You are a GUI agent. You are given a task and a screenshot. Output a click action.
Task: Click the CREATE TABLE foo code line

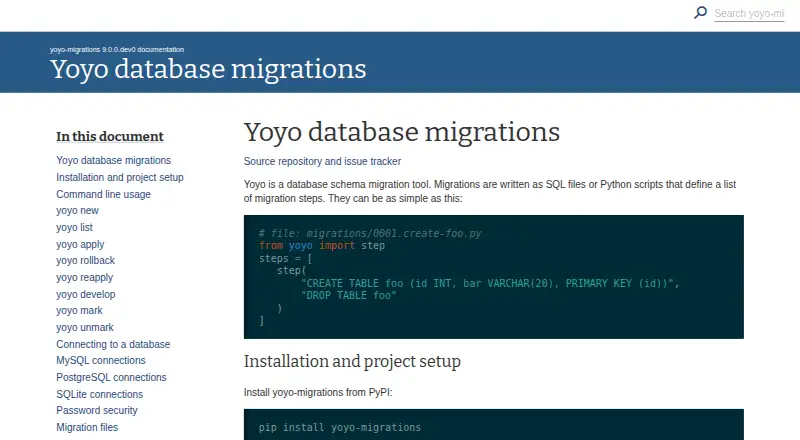tap(490, 283)
